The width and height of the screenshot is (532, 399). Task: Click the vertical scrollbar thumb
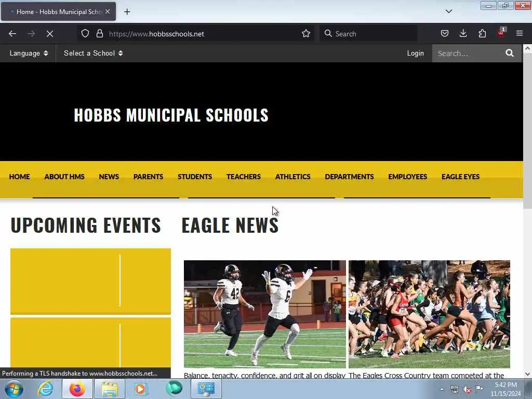pos(528,131)
